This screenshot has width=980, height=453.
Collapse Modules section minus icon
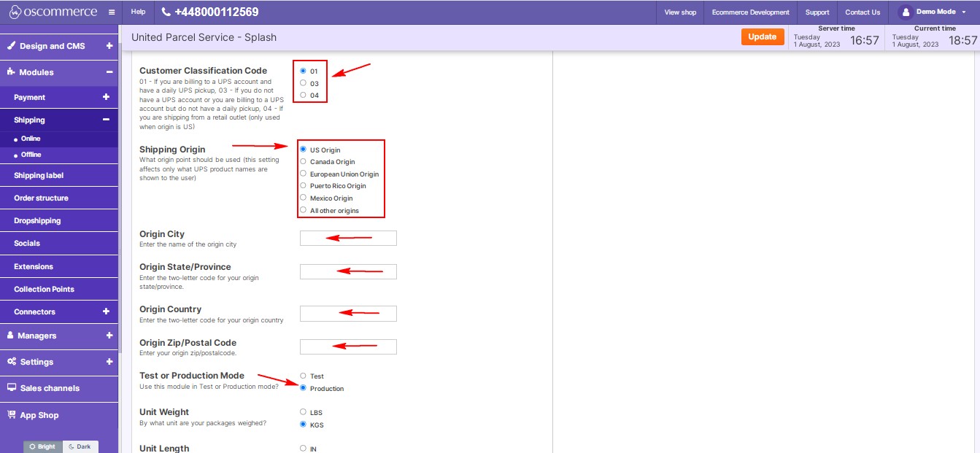pyautogui.click(x=109, y=72)
